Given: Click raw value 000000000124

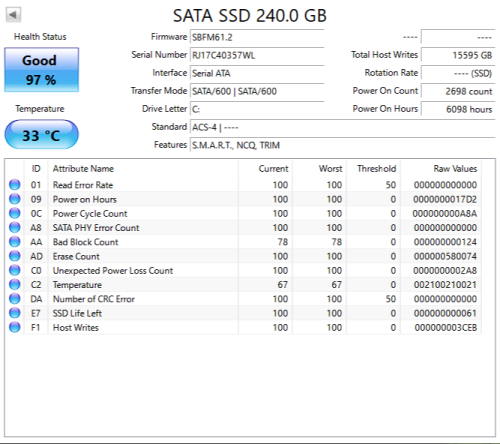Looking at the screenshot, I should point(445,242).
